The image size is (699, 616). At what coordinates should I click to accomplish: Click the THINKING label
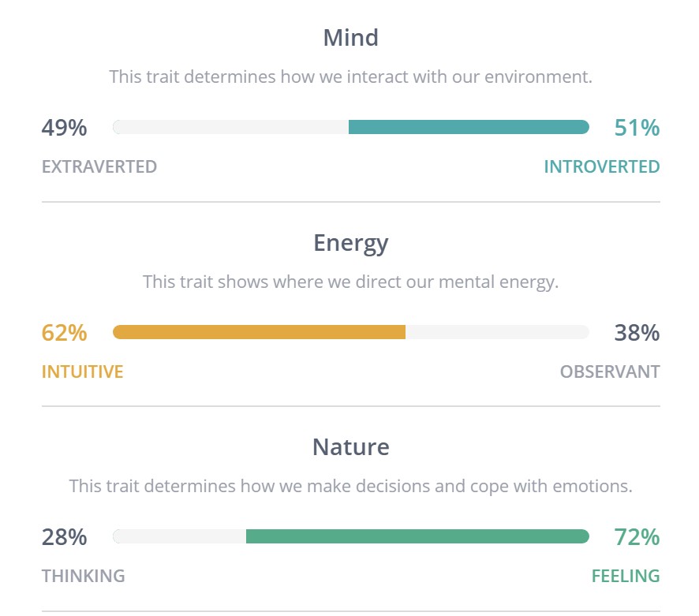[83, 576]
